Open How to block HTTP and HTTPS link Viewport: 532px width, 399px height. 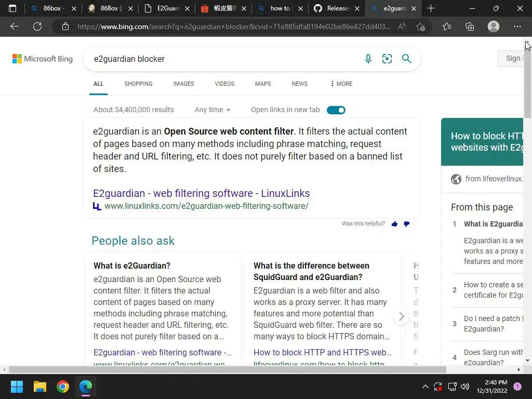tap(322, 353)
